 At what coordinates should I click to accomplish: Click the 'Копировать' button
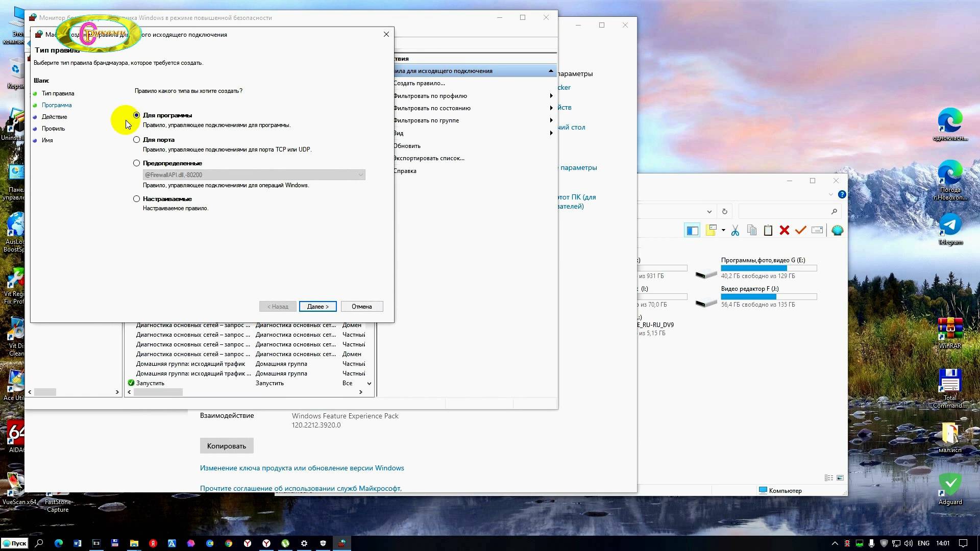[x=226, y=446]
